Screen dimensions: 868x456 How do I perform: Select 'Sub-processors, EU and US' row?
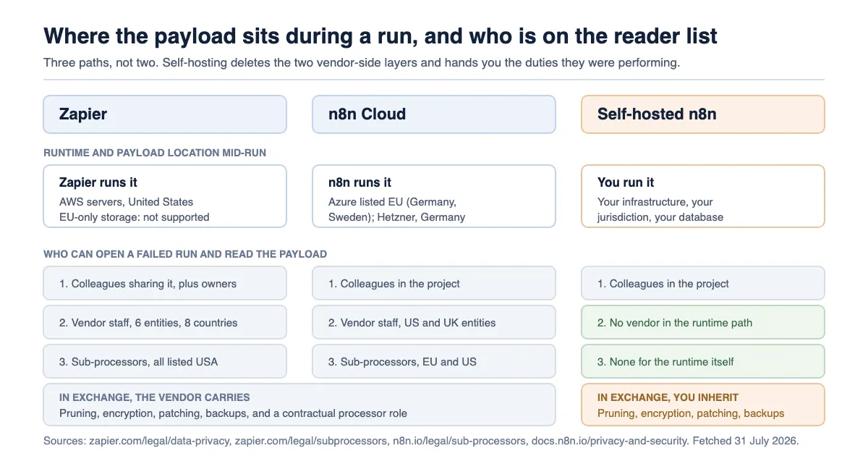click(434, 361)
